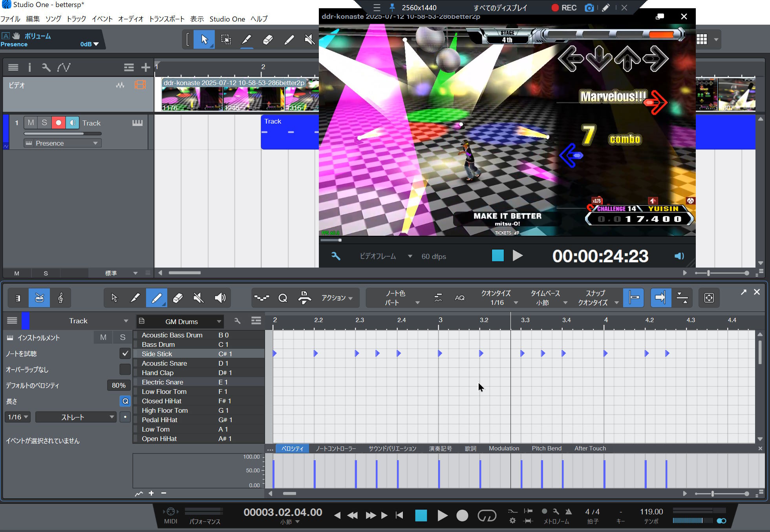Open track inspector info icon
770x532 pixels.
click(x=29, y=67)
